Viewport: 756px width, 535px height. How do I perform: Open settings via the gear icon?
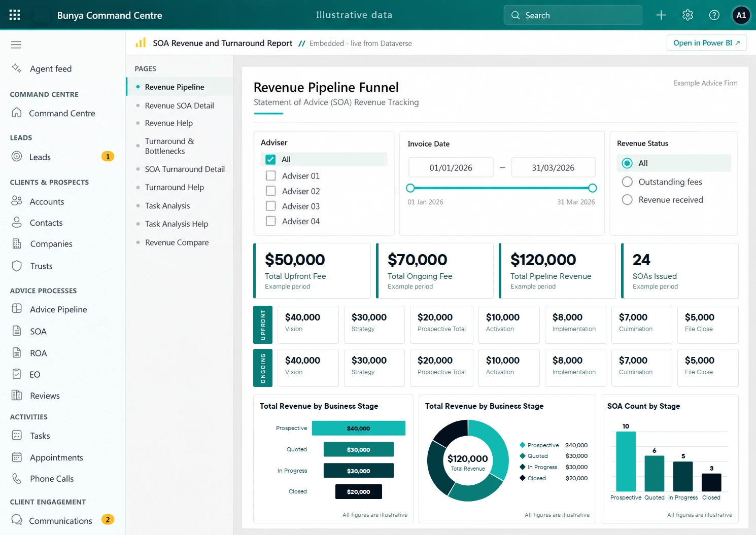(688, 15)
